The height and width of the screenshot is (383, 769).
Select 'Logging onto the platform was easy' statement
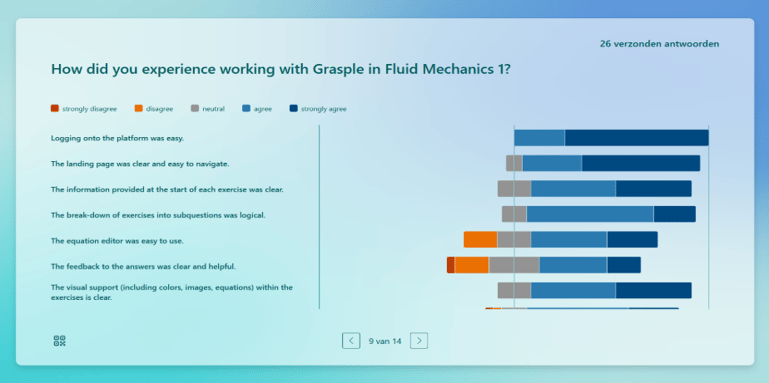click(117, 138)
